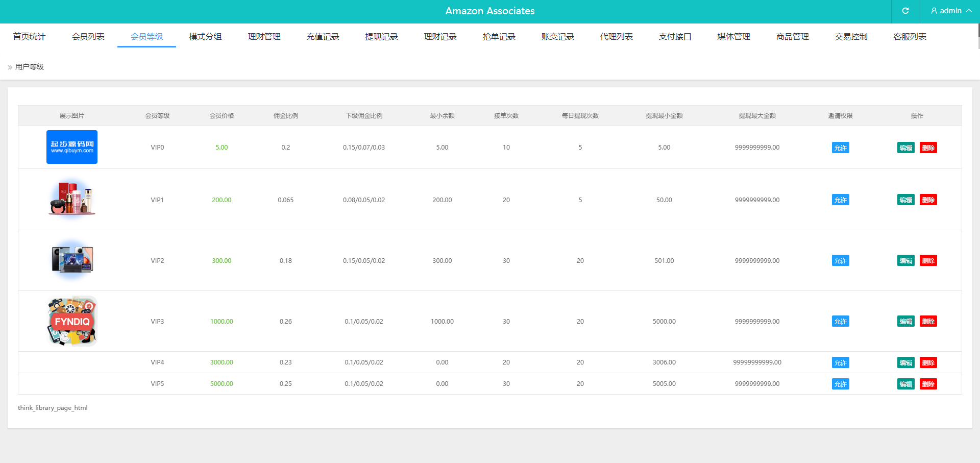
Task: Click the refresh icon in header
Action: click(x=905, y=11)
